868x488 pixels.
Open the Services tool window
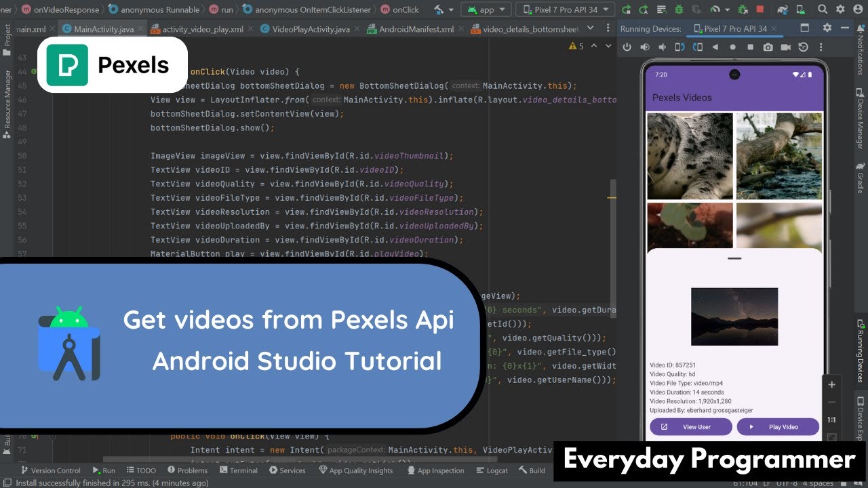287,470
